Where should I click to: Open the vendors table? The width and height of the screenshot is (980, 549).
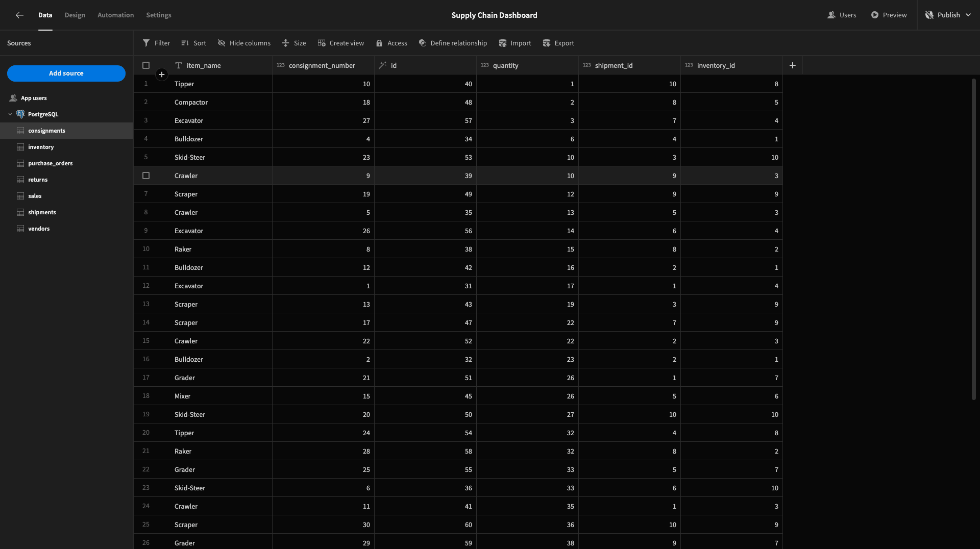66,229
